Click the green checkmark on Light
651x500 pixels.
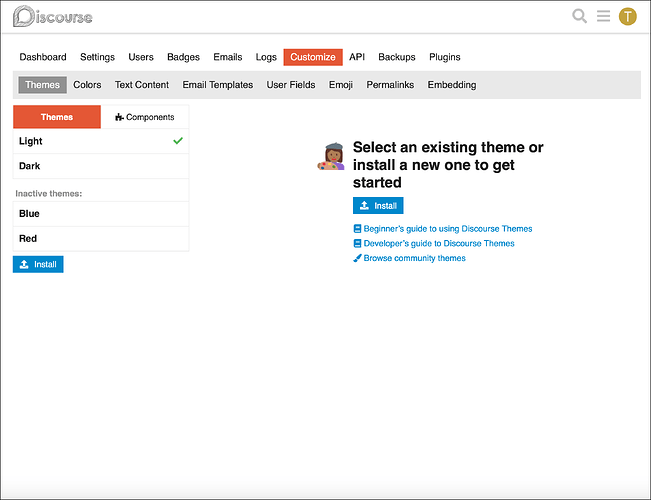(x=178, y=141)
